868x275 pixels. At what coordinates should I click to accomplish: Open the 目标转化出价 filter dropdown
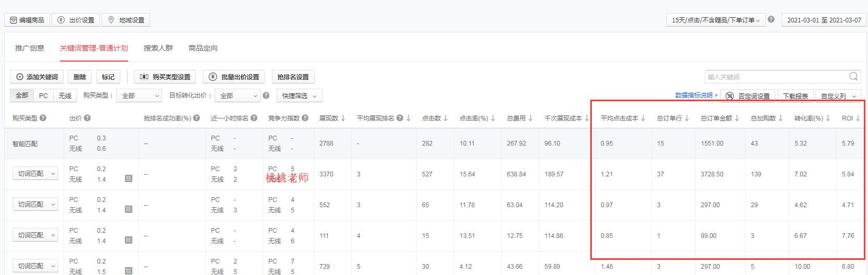tap(238, 95)
